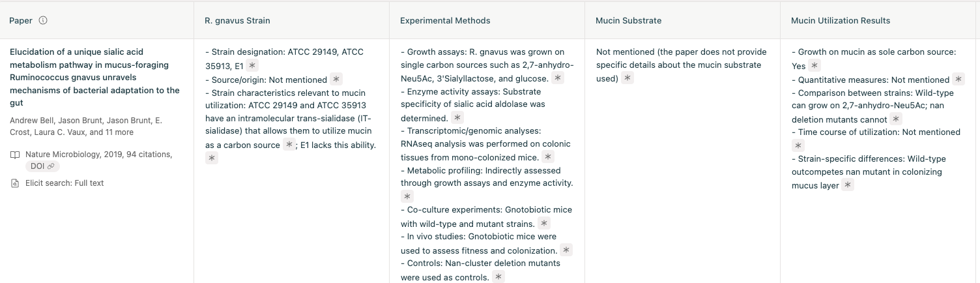
Task: Click the "Metabolic profiling: Indirectly assessed" line
Action: [x=478, y=170]
